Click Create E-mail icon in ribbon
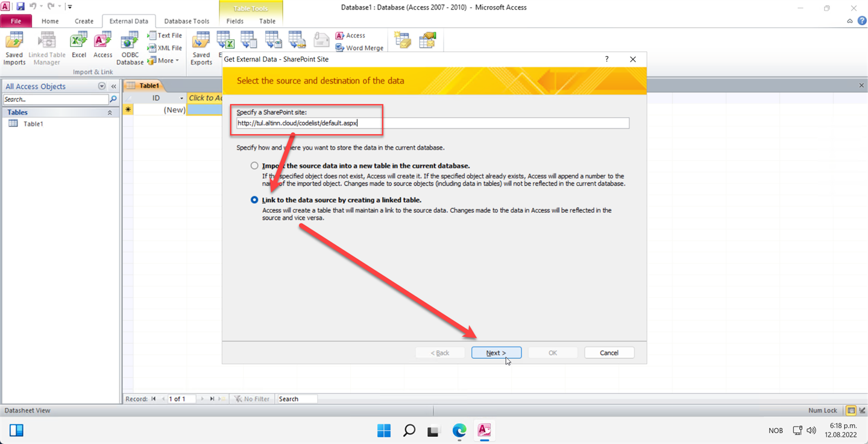Screen dimensions: 868x444 [402, 40]
